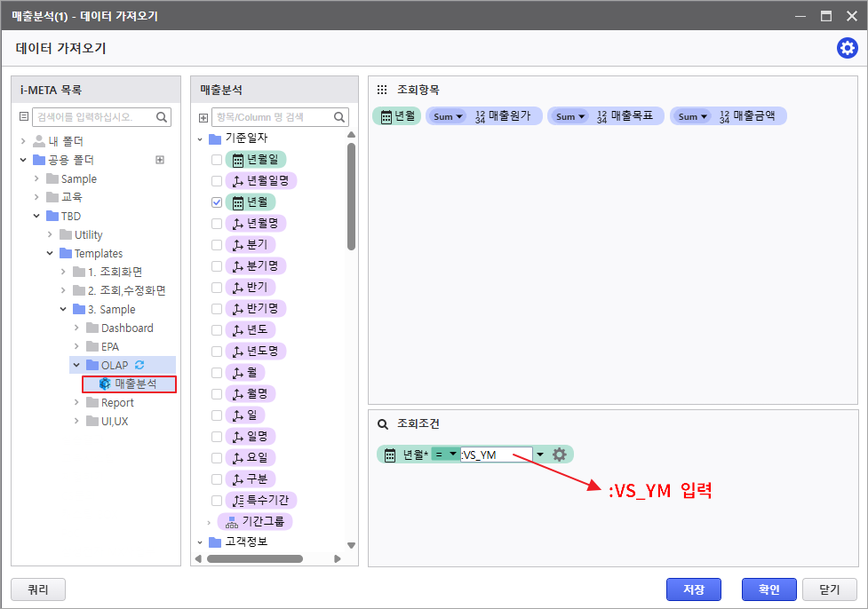Click the search magnifier in i-META list

(162, 117)
